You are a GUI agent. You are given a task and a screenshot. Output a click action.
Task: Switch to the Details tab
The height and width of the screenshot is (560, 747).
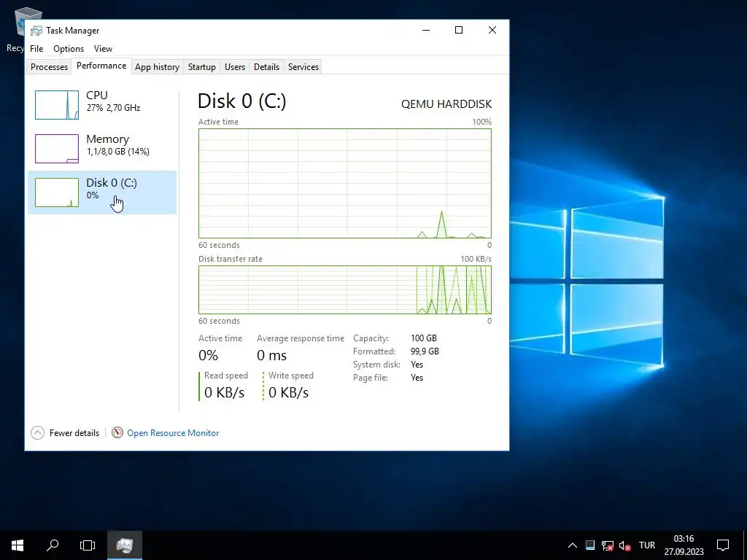coord(266,66)
